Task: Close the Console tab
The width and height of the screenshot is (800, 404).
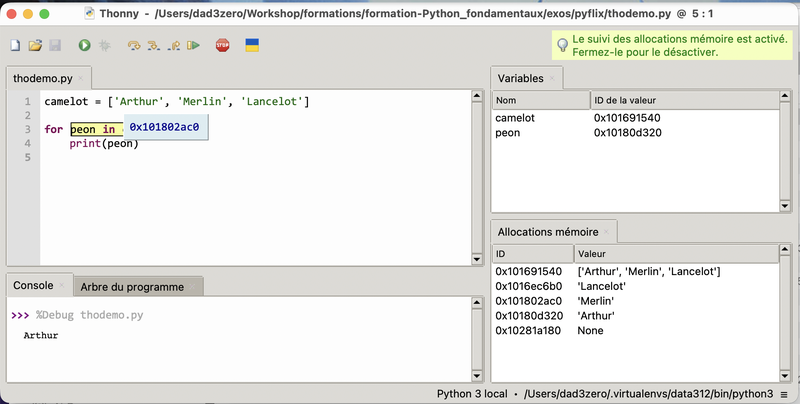Action: point(62,286)
